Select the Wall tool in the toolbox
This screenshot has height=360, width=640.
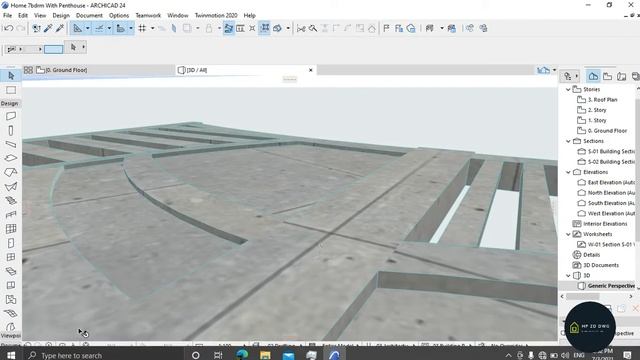pos(11,116)
